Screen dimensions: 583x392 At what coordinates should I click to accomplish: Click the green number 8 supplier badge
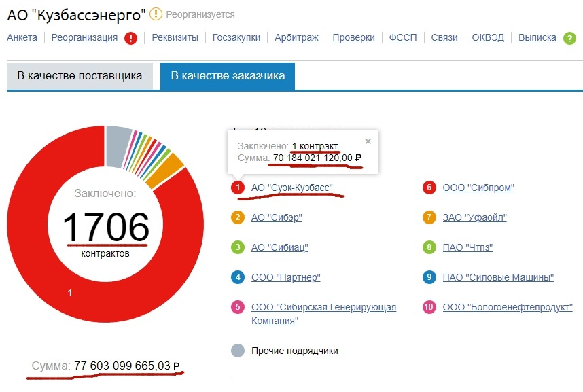click(429, 247)
